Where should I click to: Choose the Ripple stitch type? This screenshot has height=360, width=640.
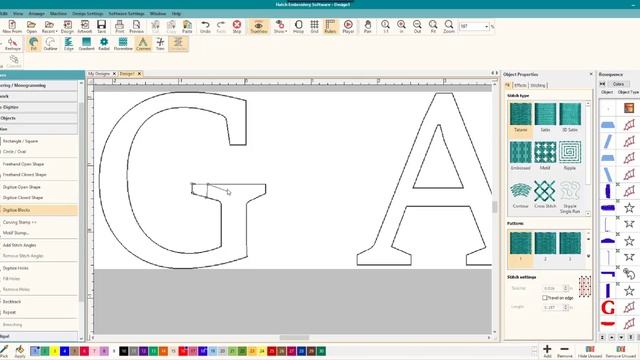[570, 156]
